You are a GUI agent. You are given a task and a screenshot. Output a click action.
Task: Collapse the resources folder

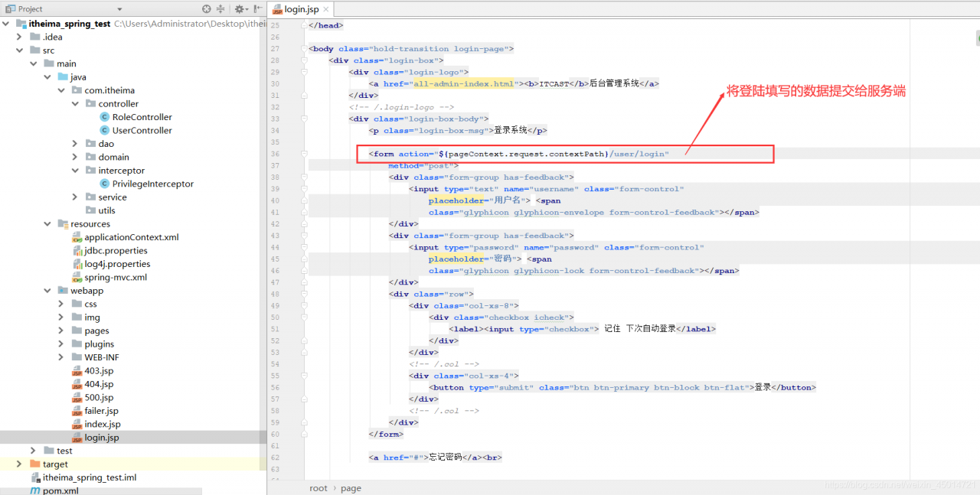[47, 224]
